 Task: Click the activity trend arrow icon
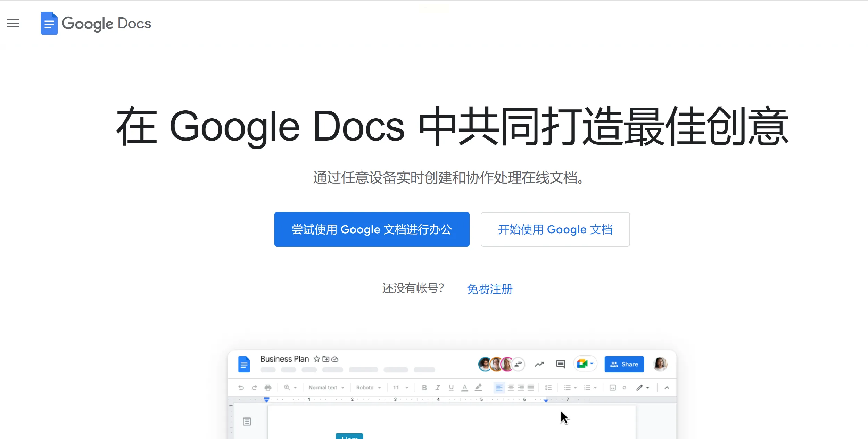539,364
